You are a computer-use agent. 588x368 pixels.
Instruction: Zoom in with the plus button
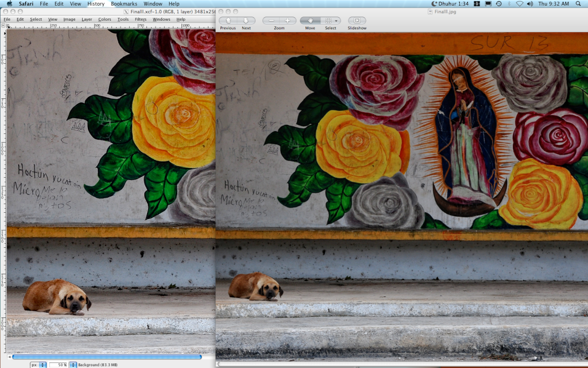coord(288,21)
